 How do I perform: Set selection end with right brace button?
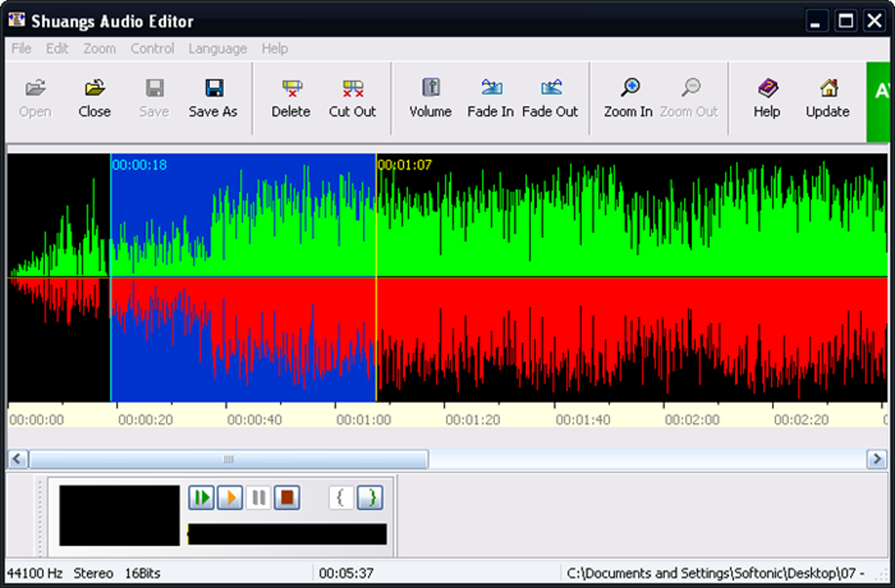tap(370, 498)
